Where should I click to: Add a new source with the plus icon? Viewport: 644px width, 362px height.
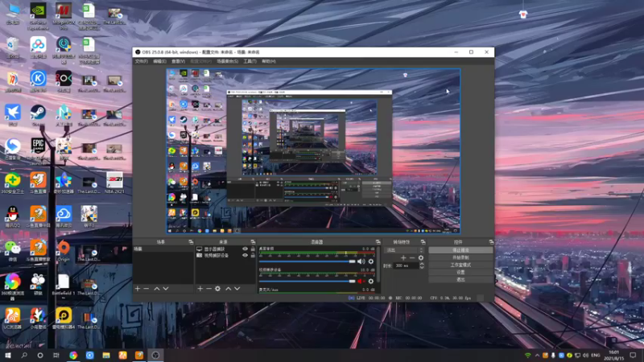coord(200,289)
